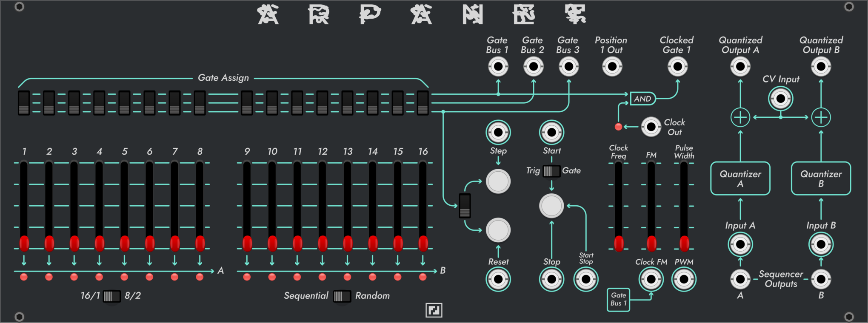
Task: Click the Quantized Output A jack
Action: 740,67
